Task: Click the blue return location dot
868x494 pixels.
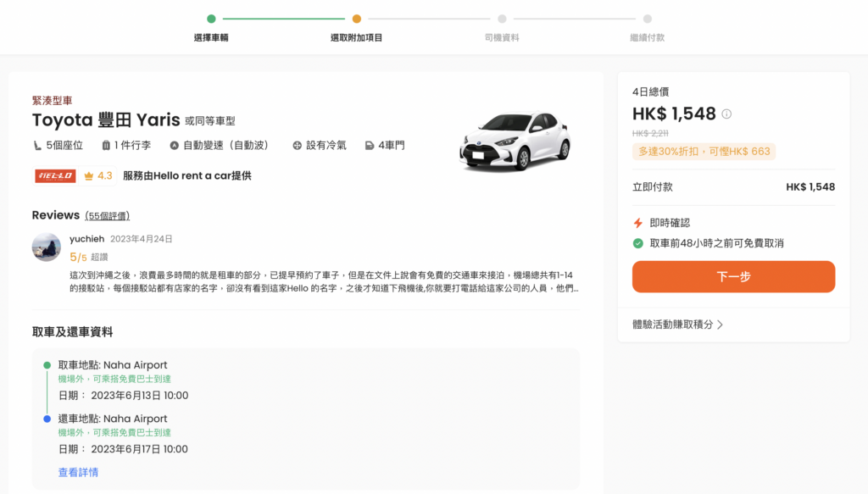Action: click(x=47, y=419)
